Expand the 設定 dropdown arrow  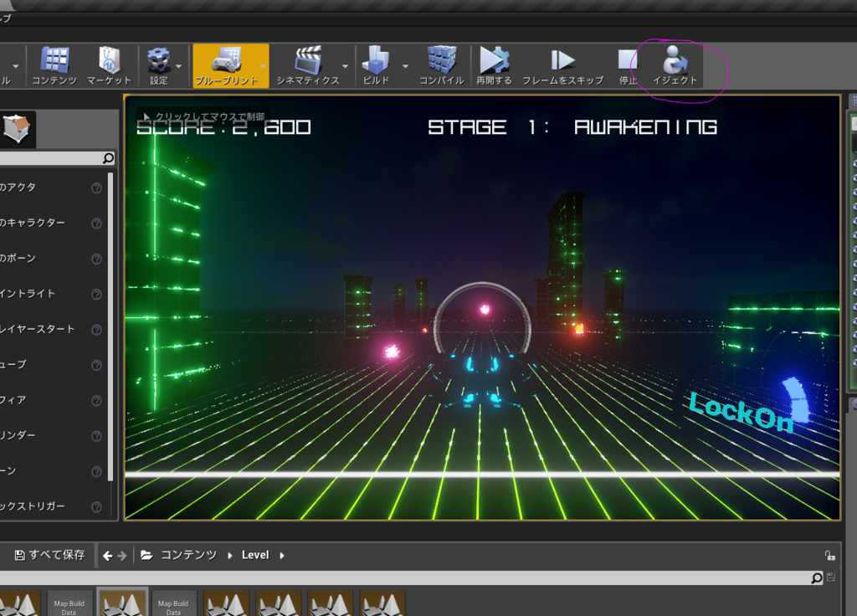(179, 66)
